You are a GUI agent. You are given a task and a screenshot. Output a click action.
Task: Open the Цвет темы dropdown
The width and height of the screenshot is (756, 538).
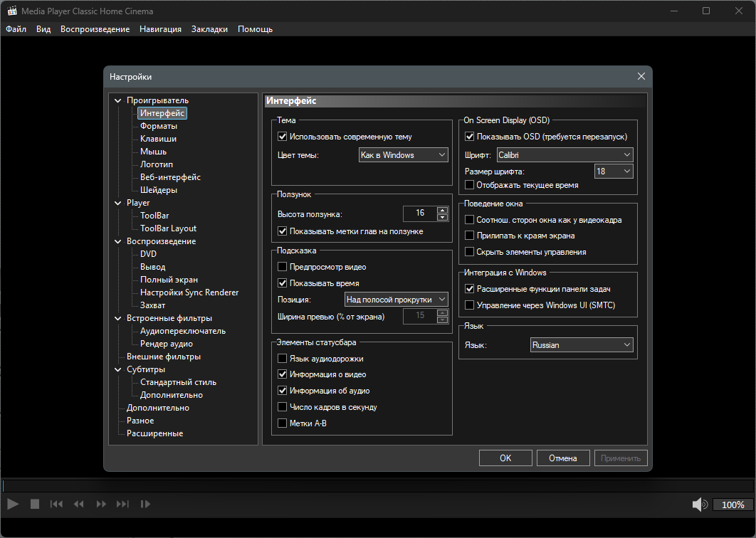click(404, 154)
